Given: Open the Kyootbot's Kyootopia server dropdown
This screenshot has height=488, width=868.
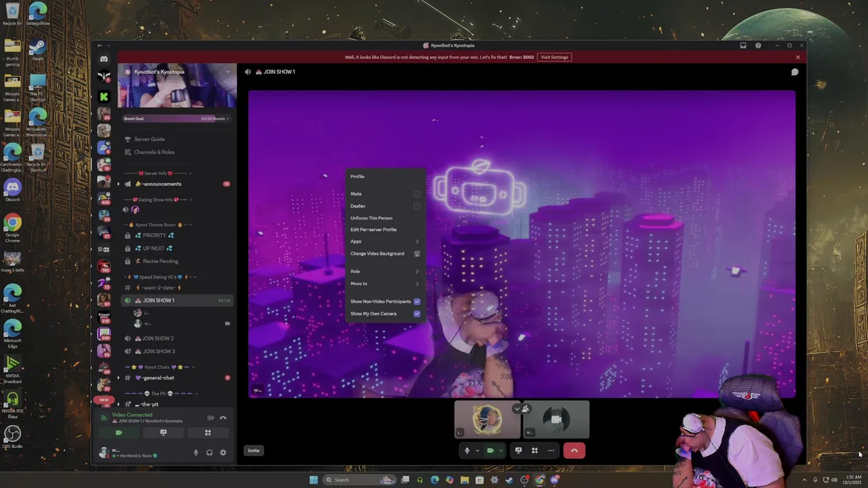Looking at the screenshot, I should point(228,72).
